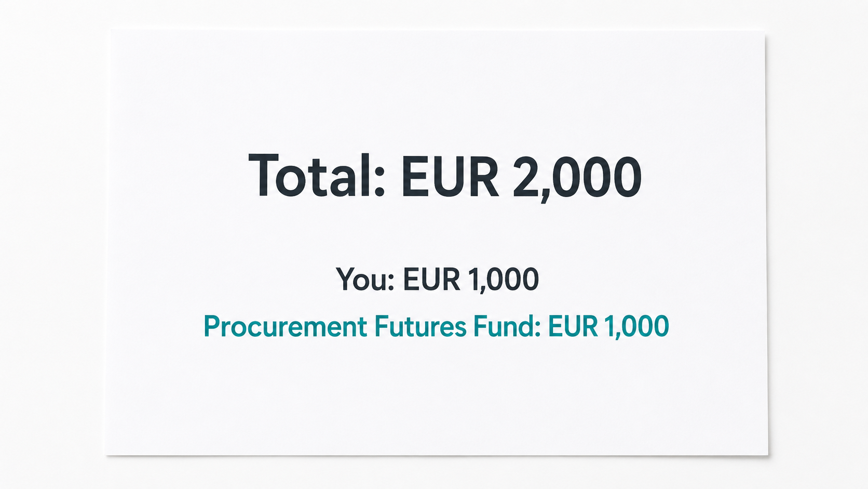
Task: Click the grey background outside the white card
Action: pos(52,244)
